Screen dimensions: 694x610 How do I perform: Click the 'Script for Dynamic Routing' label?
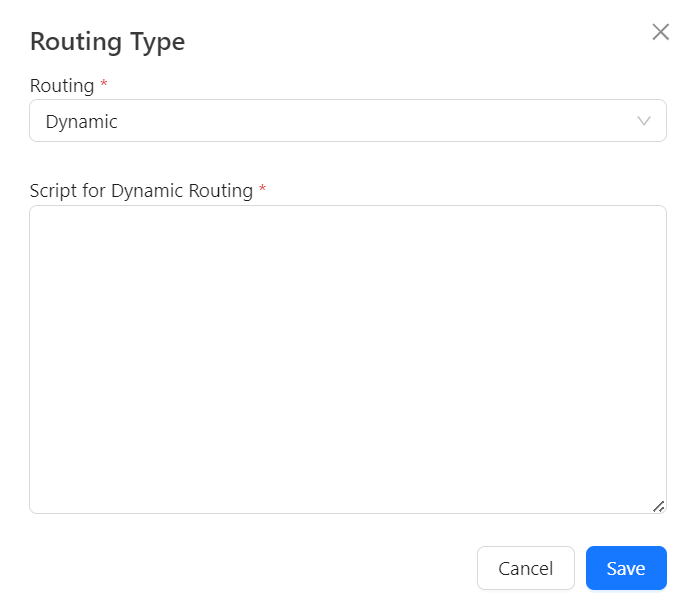coord(141,190)
